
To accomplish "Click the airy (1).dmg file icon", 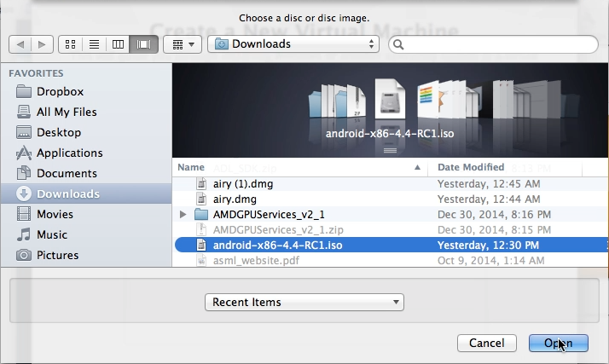I will (201, 183).
